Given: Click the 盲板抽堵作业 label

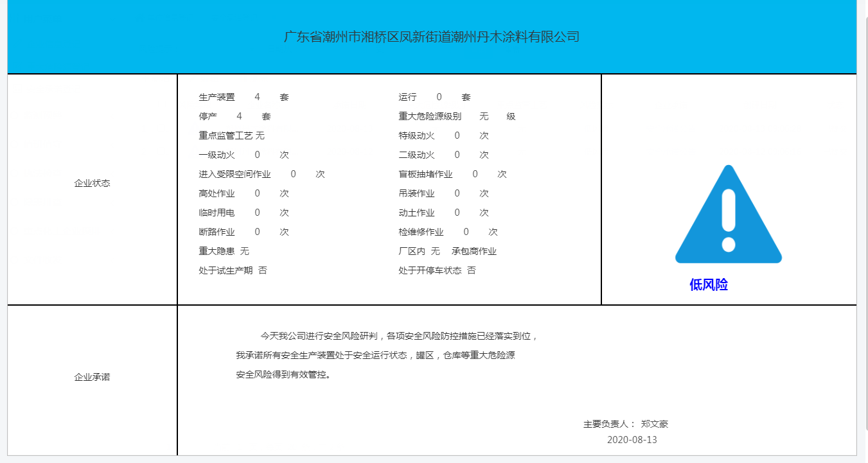Looking at the screenshot, I should click(425, 174).
